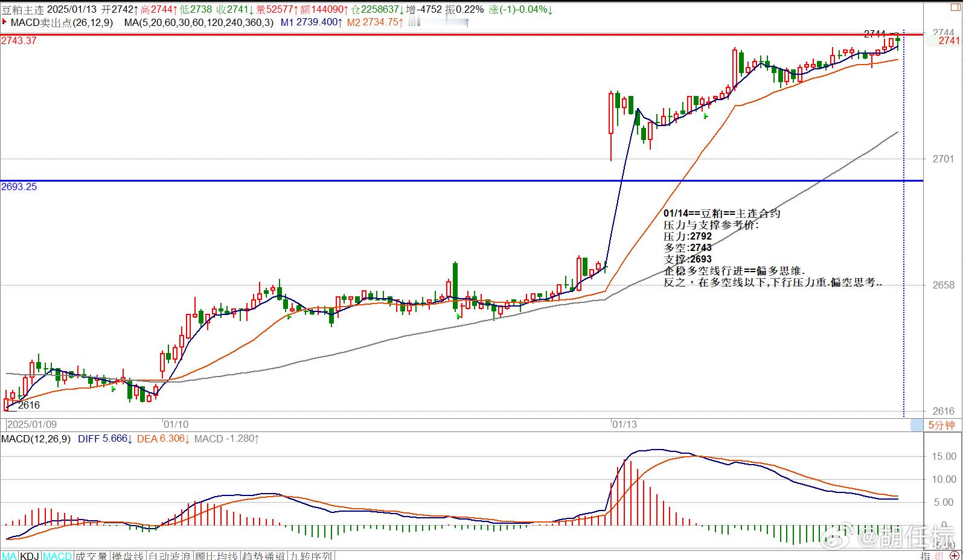Click the 压力:2792 annotation line

click(688, 236)
